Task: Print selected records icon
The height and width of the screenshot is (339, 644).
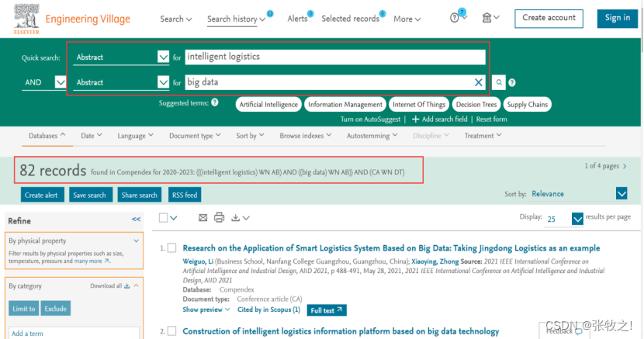Action: pos(220,217)
